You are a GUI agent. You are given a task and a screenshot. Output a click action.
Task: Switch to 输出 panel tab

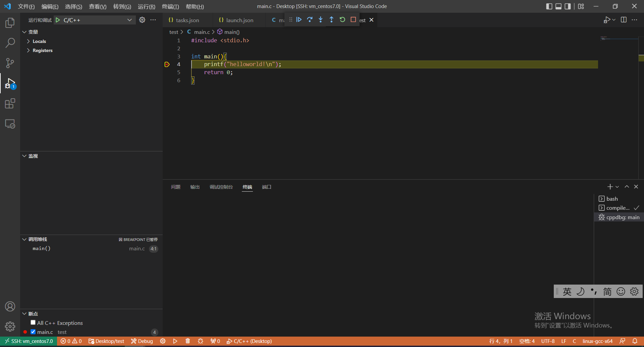(x=195, y=187)
